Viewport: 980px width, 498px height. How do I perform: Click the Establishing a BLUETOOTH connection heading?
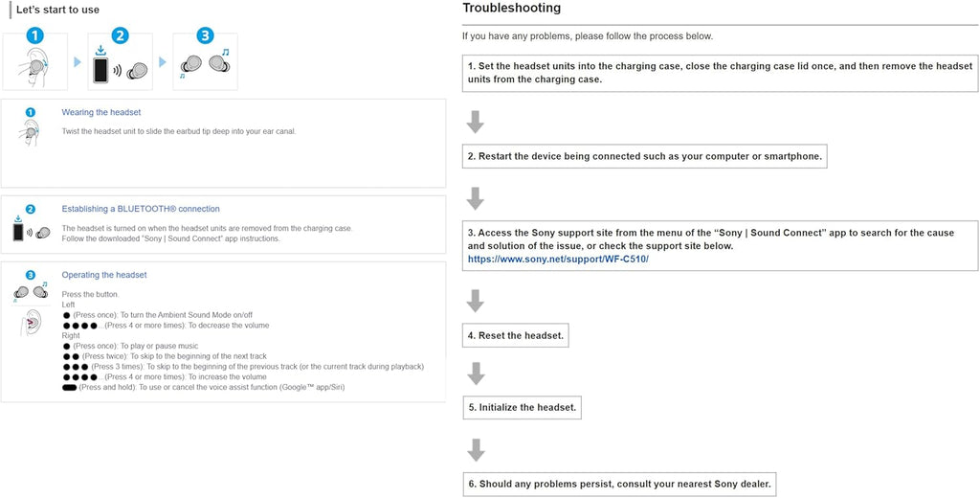[141, 209]
